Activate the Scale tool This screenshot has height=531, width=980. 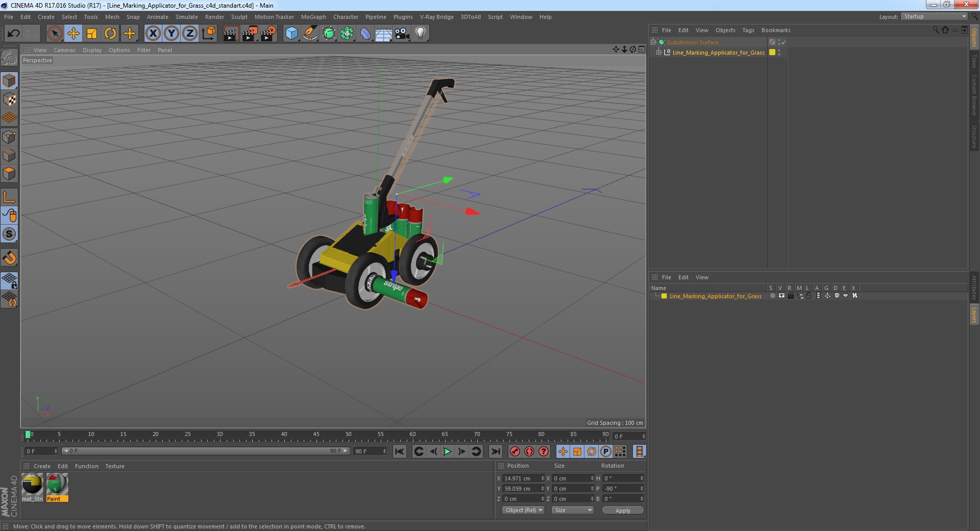point(92,34)
